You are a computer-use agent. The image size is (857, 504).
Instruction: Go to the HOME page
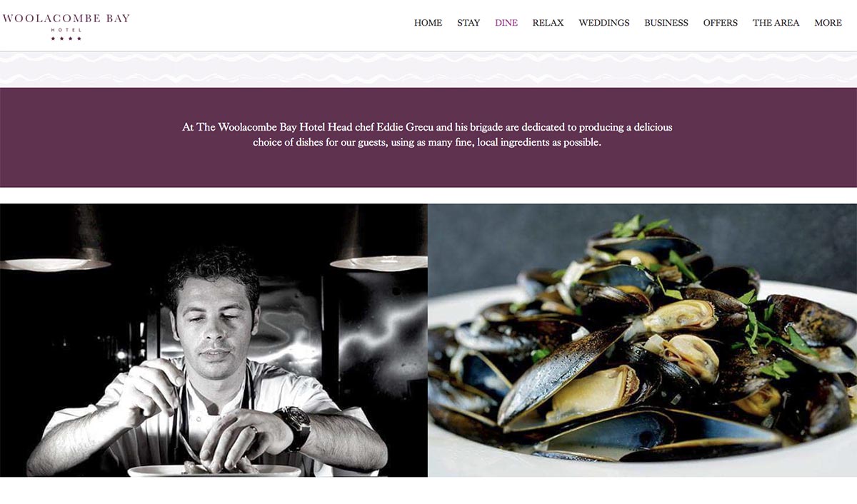pyautogui.click(x=428, y=23)
